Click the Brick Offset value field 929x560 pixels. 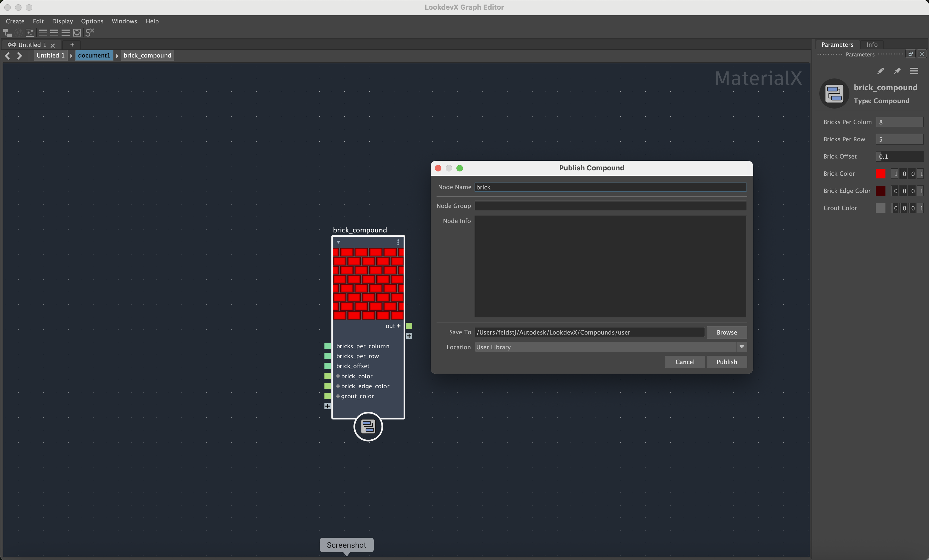(899, 156)
